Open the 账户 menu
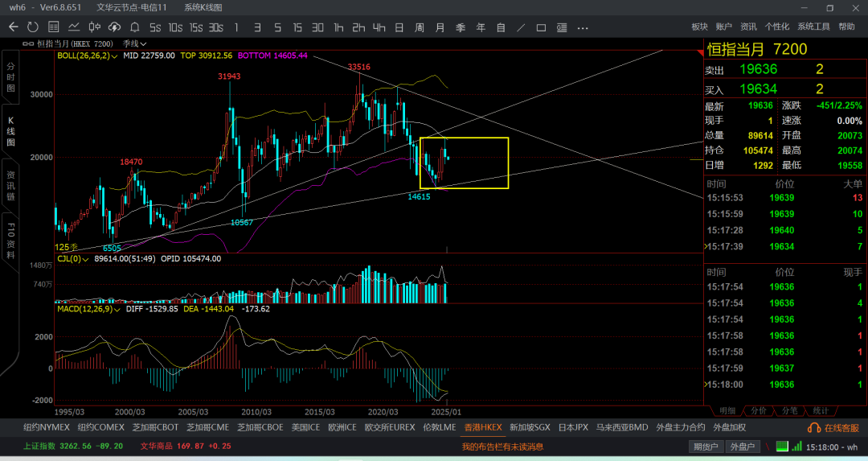This screenshot has width=868, height=461. (x=723, y=27)
